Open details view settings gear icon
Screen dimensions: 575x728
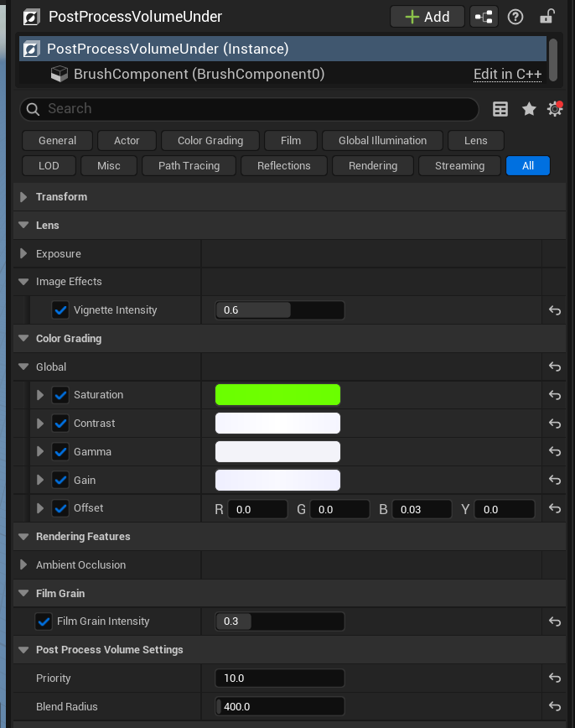click(555, 109)
